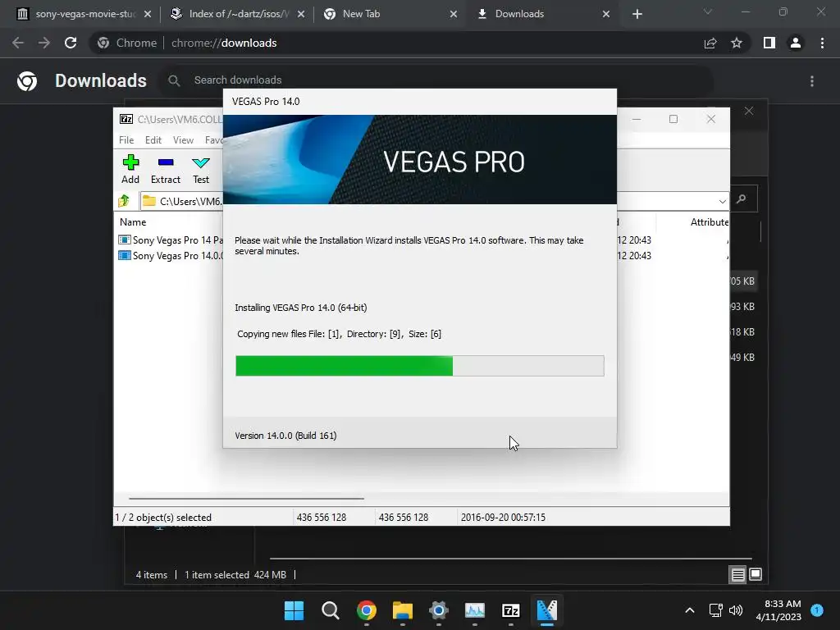
Task: Expand the 7-Zip address path dropdown
Action: [722, 202]
